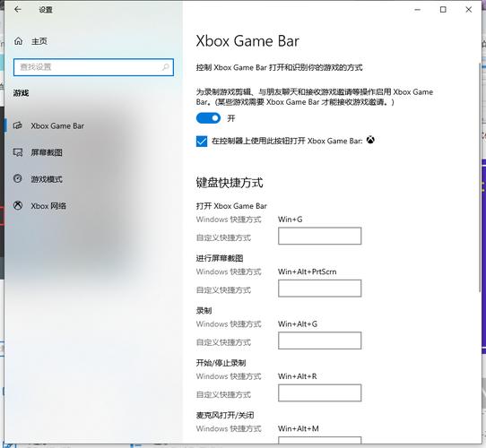
Task: Select the 游戏模式 sidebar icon
Action: click(x=18, y=179)
